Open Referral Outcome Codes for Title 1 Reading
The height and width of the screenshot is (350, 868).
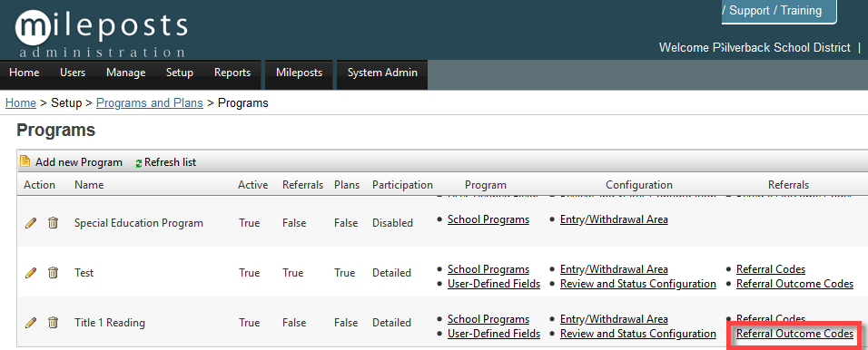tap(795, 334)
